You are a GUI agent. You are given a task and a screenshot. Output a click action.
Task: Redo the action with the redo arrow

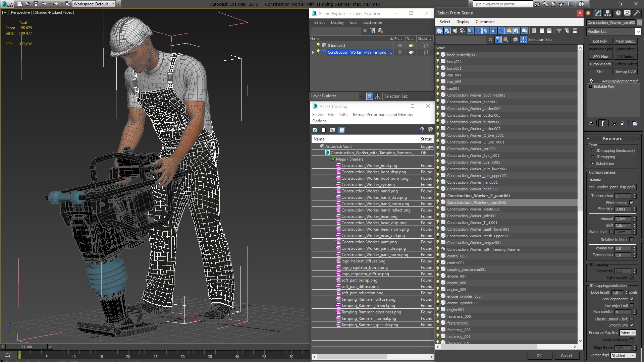pos(56,4)
